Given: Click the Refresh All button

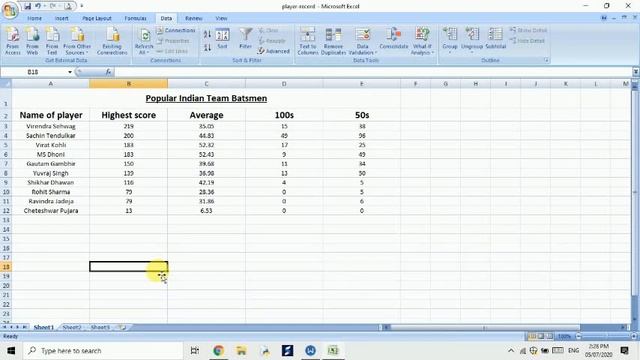Looking at the screenshot, I should click(144, 41).
